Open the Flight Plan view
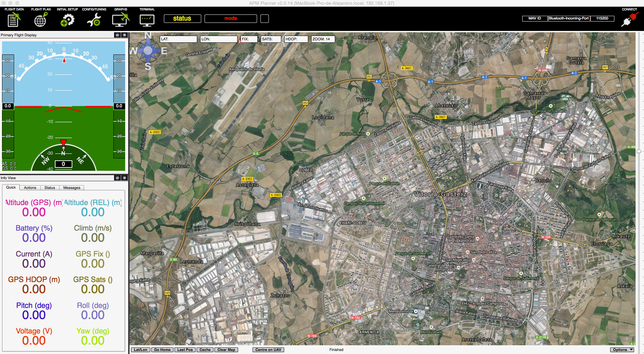 [x=41, y=18]
